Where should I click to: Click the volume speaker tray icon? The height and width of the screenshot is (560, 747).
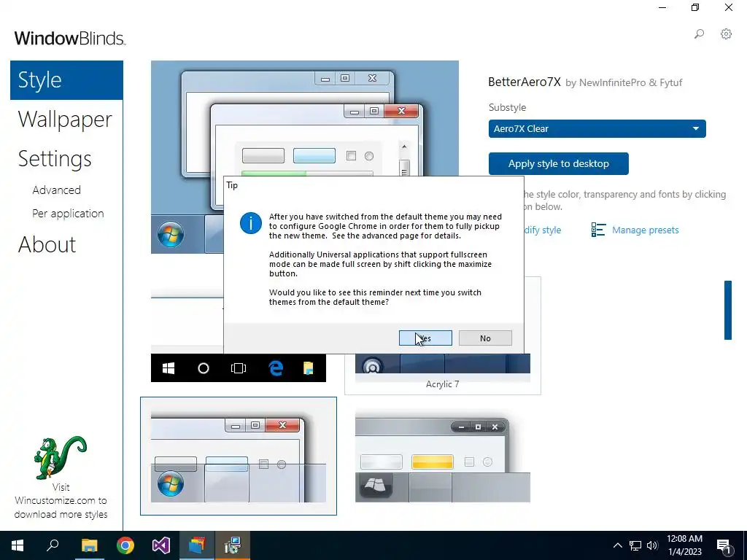(x=652, y=545)
